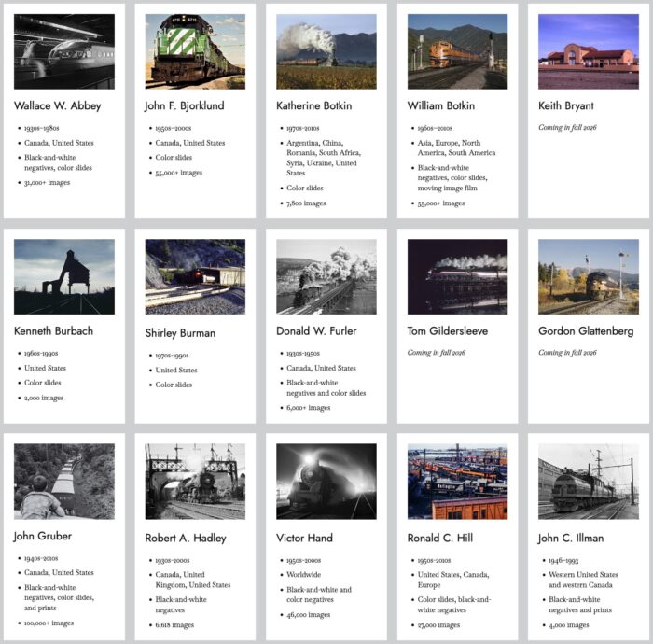This screenshot has height=644, width=653.
Task: Click the Katherine Botkin name link
Action: click(313, 105)
